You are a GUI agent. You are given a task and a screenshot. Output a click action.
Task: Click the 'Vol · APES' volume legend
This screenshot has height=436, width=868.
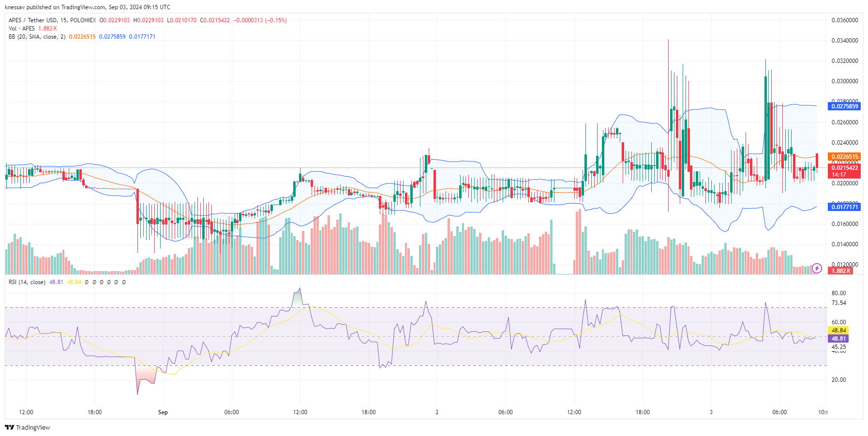click(x=22, y=29)
